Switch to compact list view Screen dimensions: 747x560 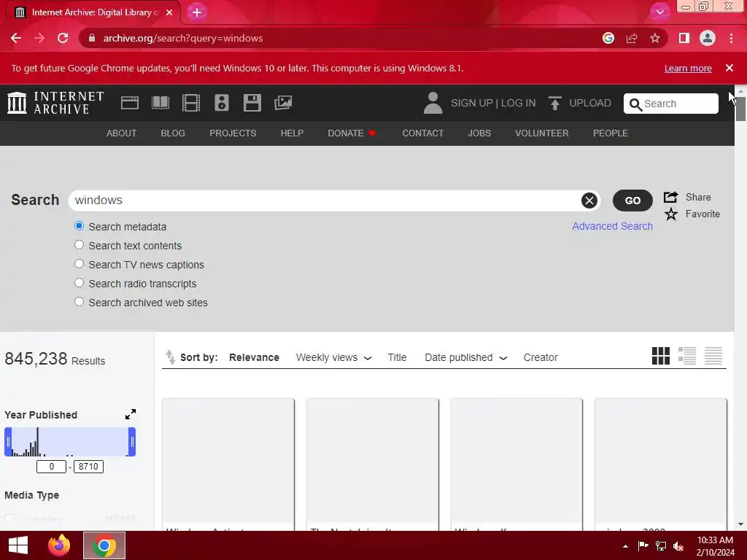(713, 356)
